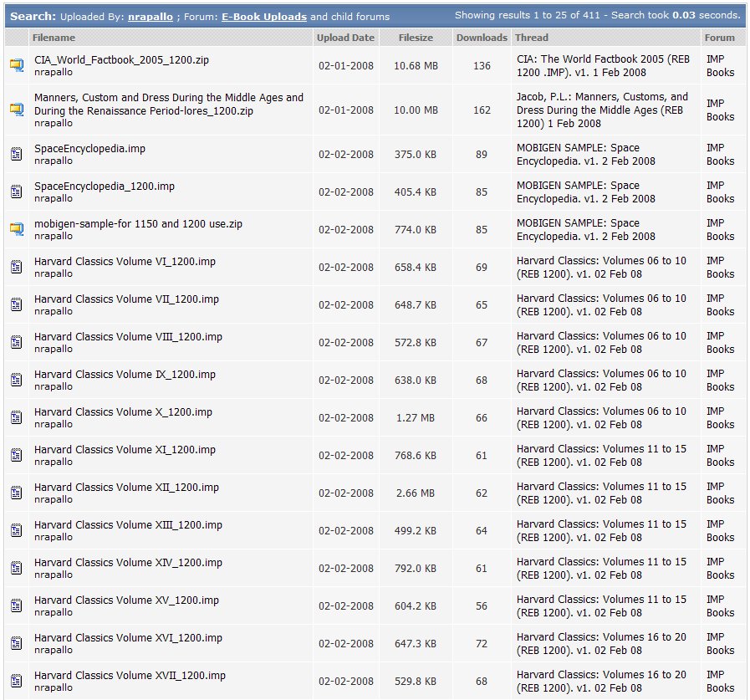Click file icon for SpaceEncyclopedia_1200.imp
Viewport: 750px width, 700px height.
pos(16,192)
